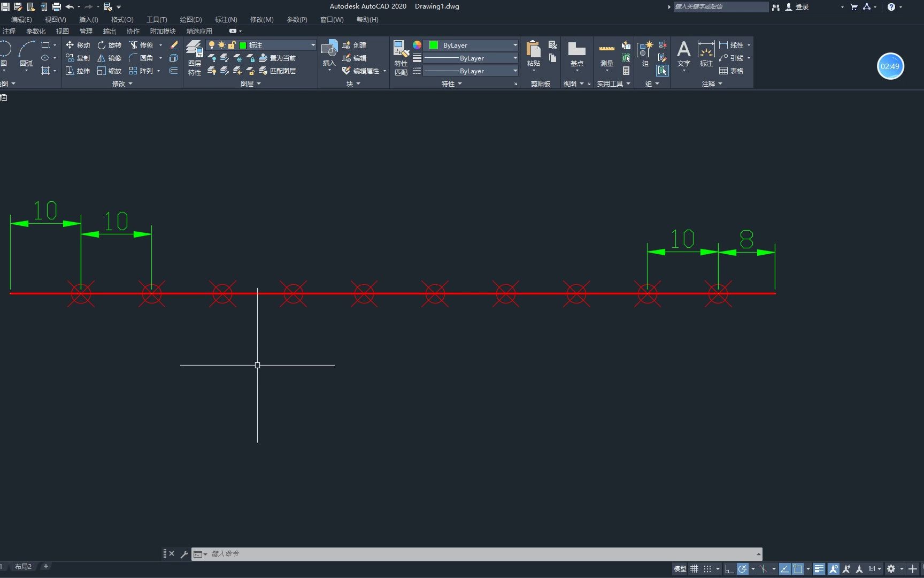924x578 pixels.
Task: Select the Fillet (圆角) tool
Action: click(141, 58)
